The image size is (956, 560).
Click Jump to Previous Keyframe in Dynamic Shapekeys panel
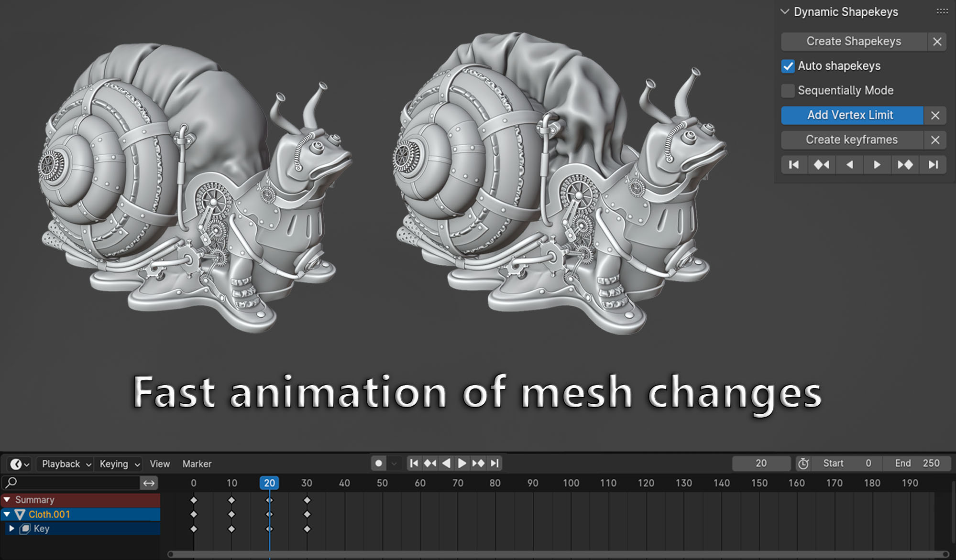tap(821, 164)
